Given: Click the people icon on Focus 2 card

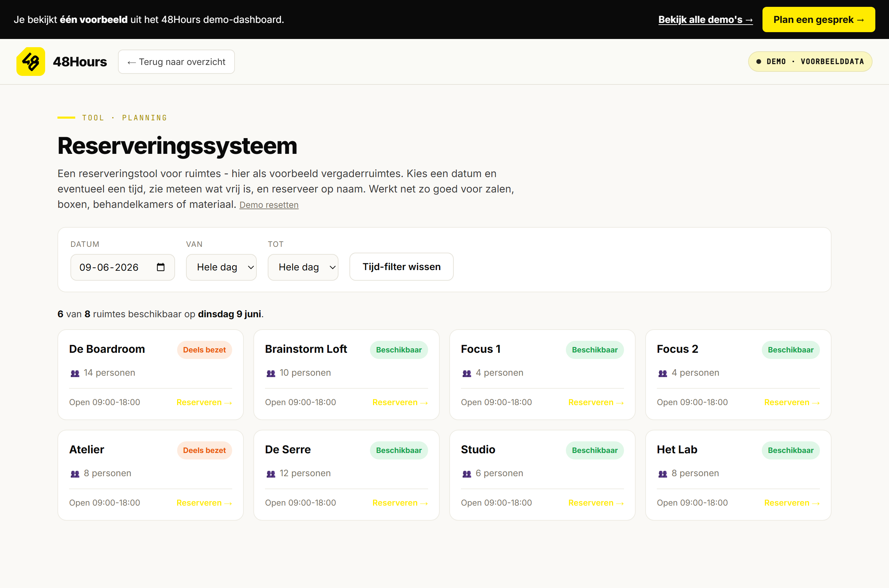Looking at the screenshot, I should [662, 373].
